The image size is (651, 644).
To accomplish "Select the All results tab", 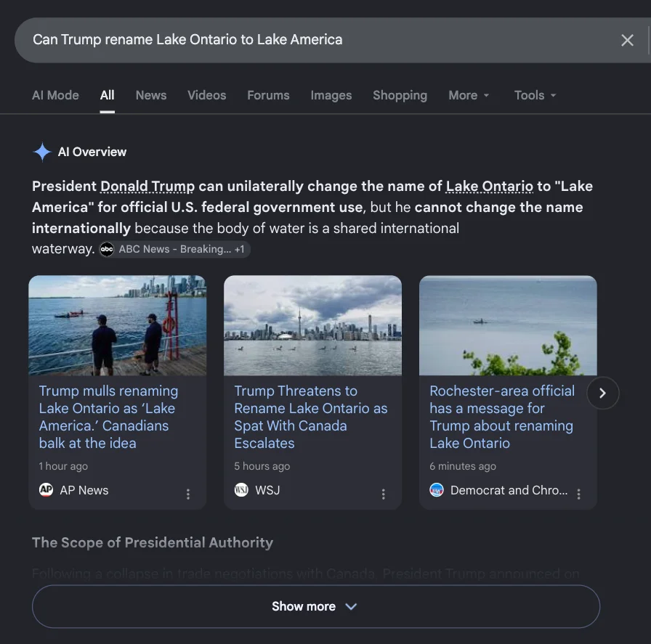I will [x=107, y=95].
